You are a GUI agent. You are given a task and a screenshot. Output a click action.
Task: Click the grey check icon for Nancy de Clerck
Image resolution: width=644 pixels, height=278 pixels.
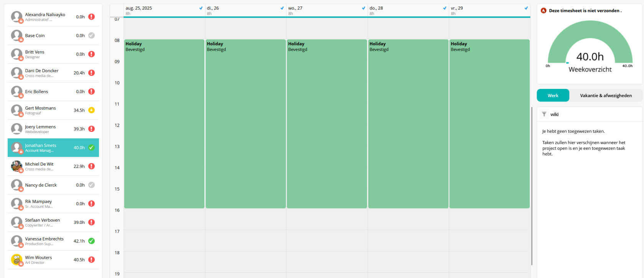coord(91,185)
